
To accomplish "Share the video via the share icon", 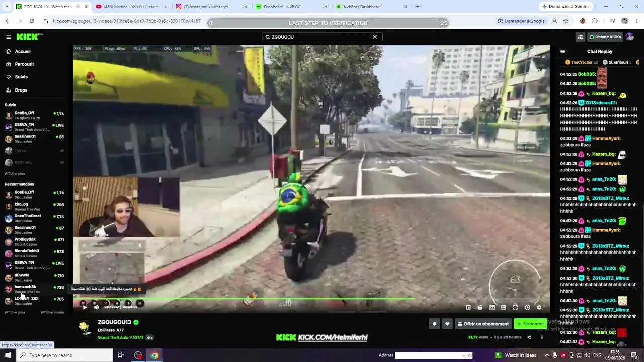I will click(x=529, y=337).
